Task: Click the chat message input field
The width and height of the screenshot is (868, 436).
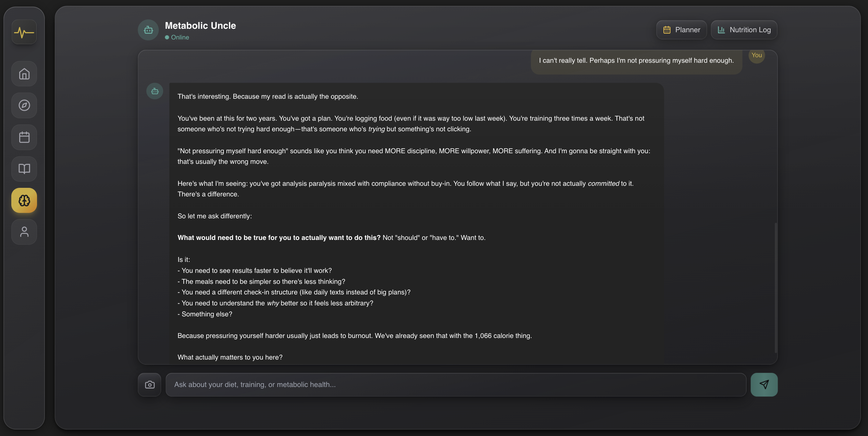Action: (445, 384)
